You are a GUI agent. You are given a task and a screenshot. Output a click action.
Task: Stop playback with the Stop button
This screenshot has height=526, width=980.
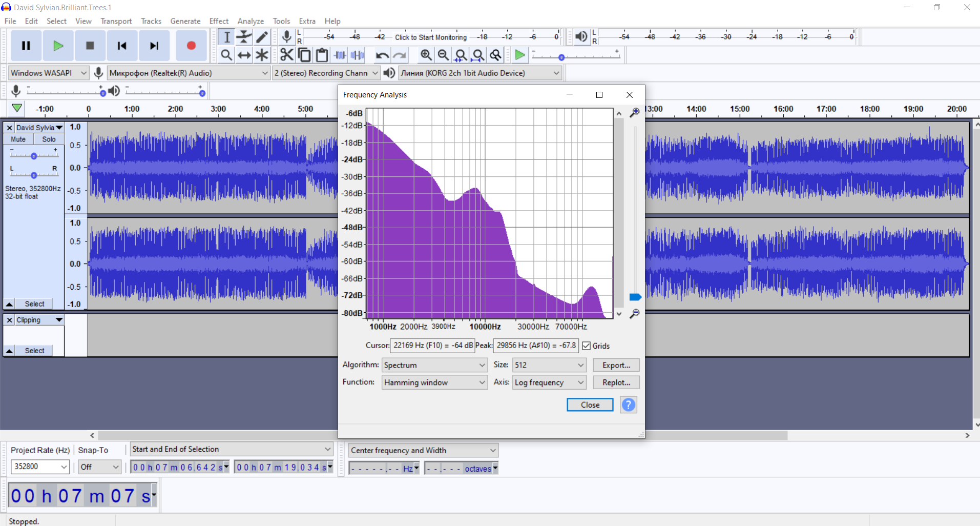tap(90, 46)
